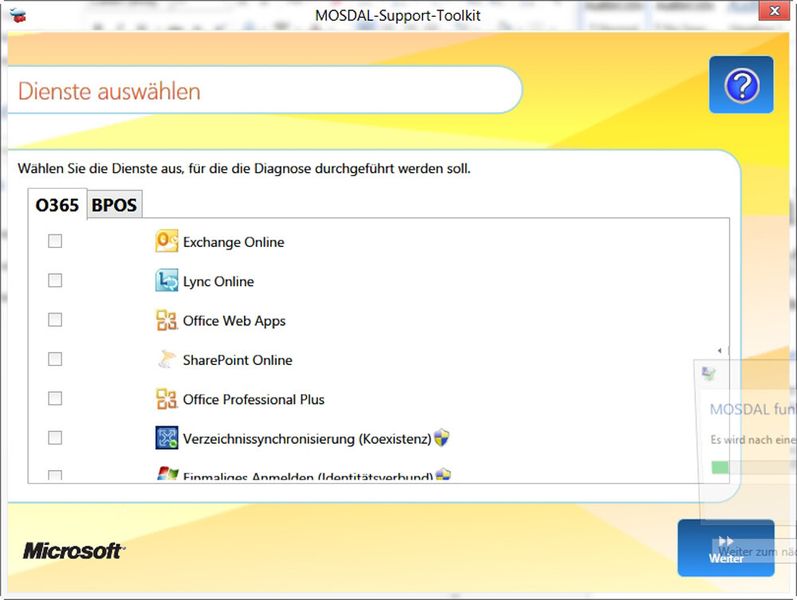Image resolution: width=797 pixels, height=600 pixels.
Task: Switch to the BPOS tab
Action: pos(114,205)
